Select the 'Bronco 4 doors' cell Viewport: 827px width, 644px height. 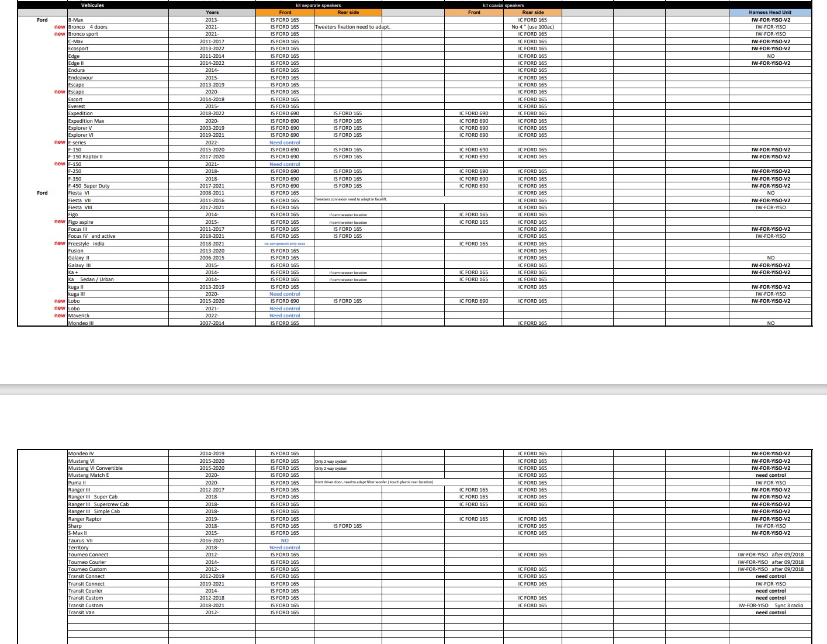(x=118, y=27)
